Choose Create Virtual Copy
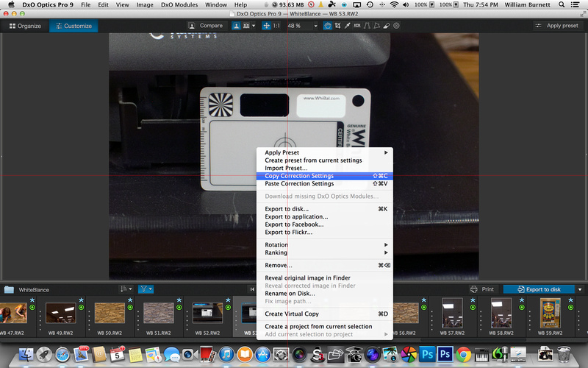Screen dimensions: 588x368 coord(325,314)
